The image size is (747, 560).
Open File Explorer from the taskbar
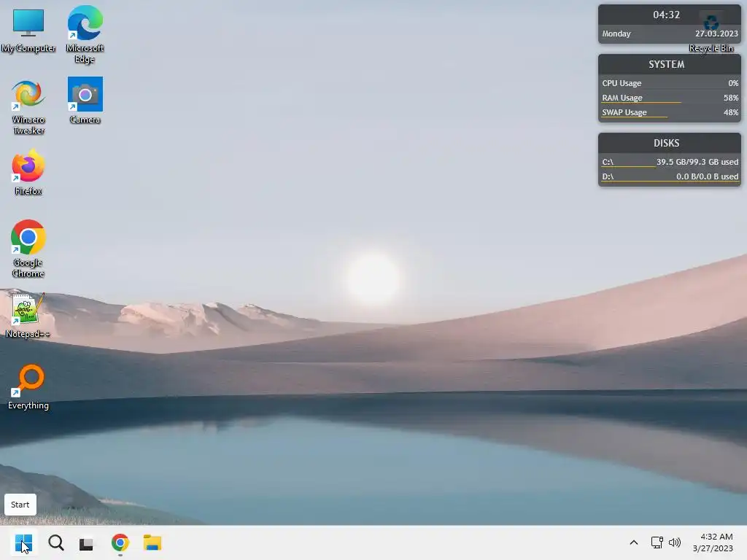[x=152, y=542]
